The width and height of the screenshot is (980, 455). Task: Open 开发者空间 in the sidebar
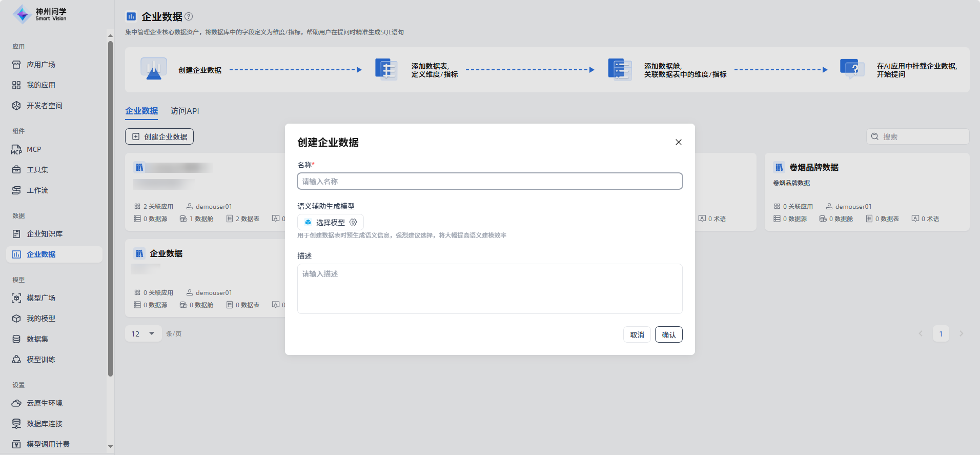[45, 106]
